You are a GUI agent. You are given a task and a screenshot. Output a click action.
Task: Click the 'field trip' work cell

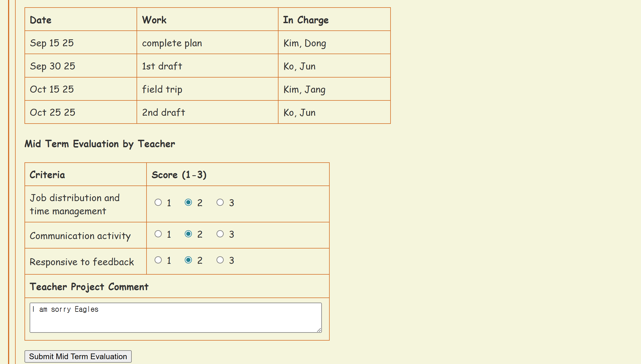[x=162, y=89]
